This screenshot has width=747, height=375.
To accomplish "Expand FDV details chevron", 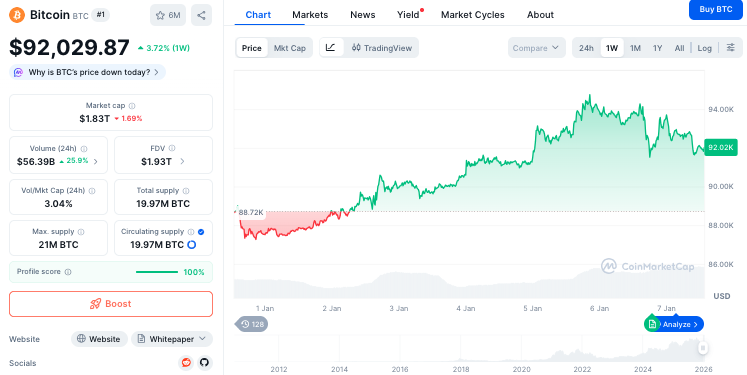I will (182, 162).
